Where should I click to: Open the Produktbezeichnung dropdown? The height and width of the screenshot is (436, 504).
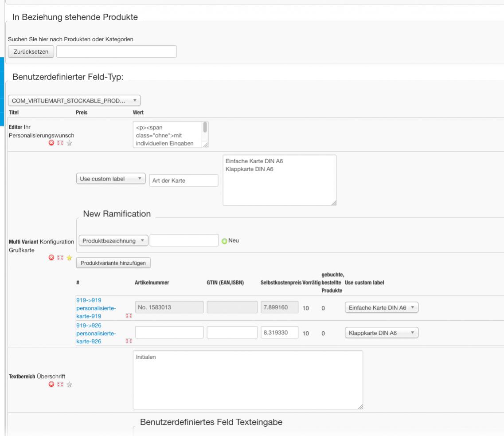click(113, 240)
